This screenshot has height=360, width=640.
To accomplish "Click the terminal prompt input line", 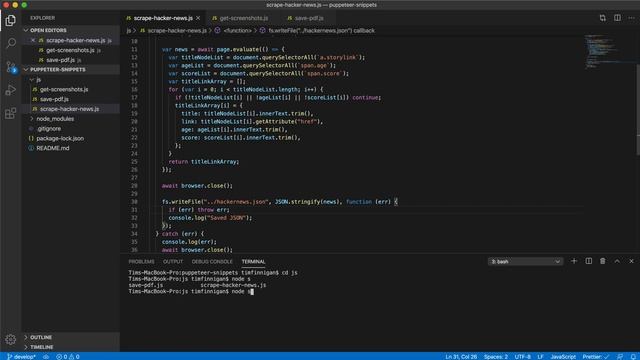I will [191, 291].
